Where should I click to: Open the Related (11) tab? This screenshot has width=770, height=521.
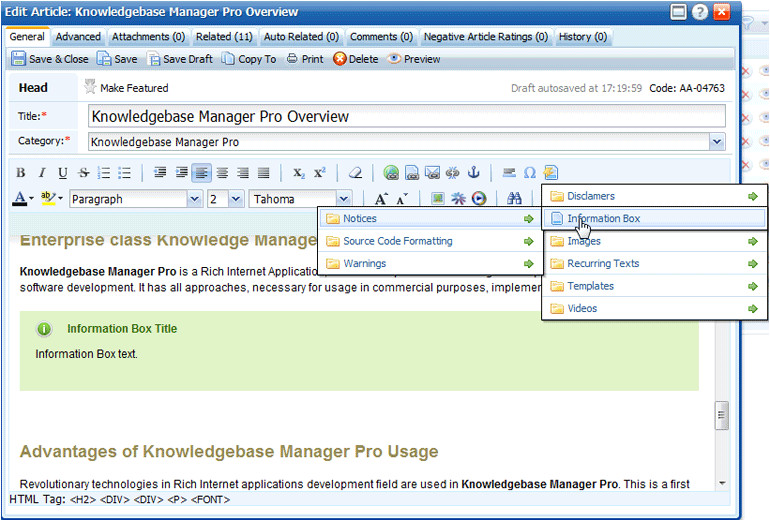pos(224,37)
